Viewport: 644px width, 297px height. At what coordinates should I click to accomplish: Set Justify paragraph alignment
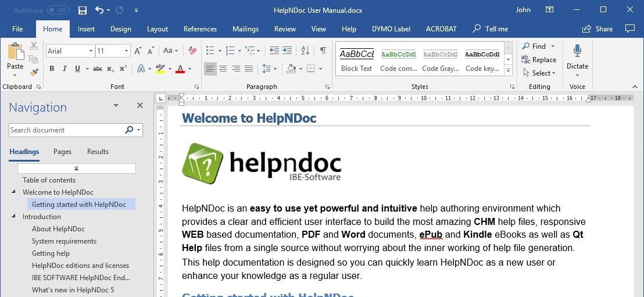(249, 69)
